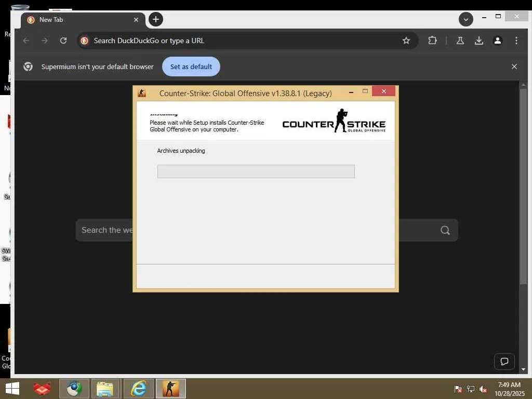Click the Counter-Strike Global Offensive logo
532x399 pixels.
[x=334, y=121]
